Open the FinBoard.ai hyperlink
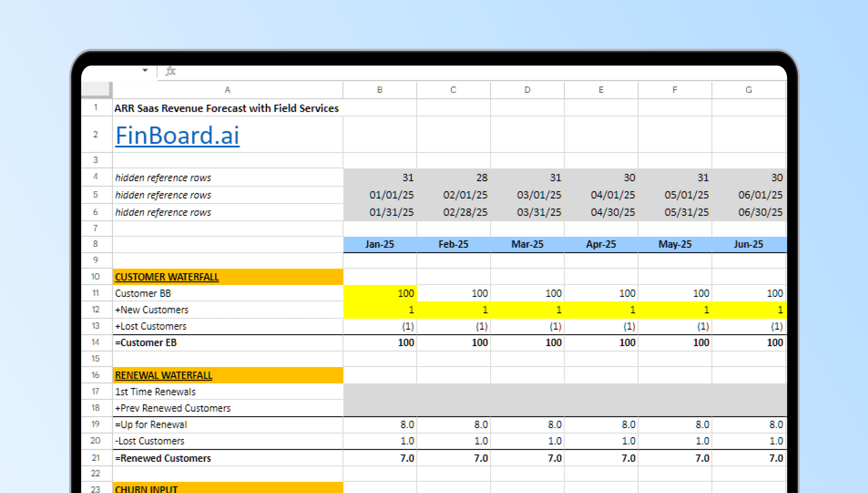The height and width of the screenshot is (493, 868). click(x=177, y=135)
